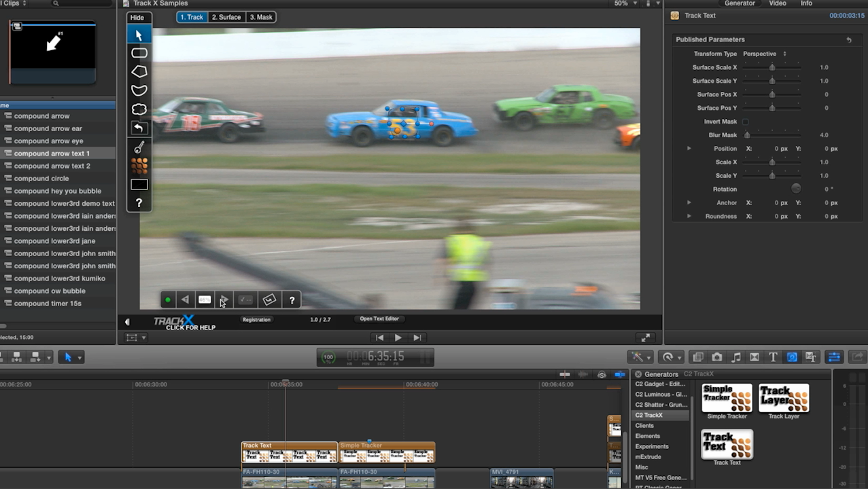Viewport: 868px width, 489px height.
Task: Adjust the Blur Mask slider
Action: pos(748,135)
